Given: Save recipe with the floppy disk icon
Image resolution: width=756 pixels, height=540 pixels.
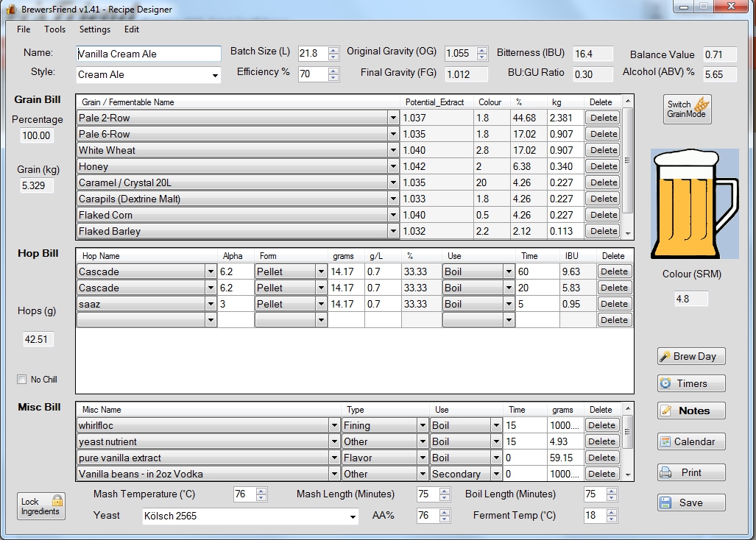Looking at the screenshot, I should tap(690, 502).
